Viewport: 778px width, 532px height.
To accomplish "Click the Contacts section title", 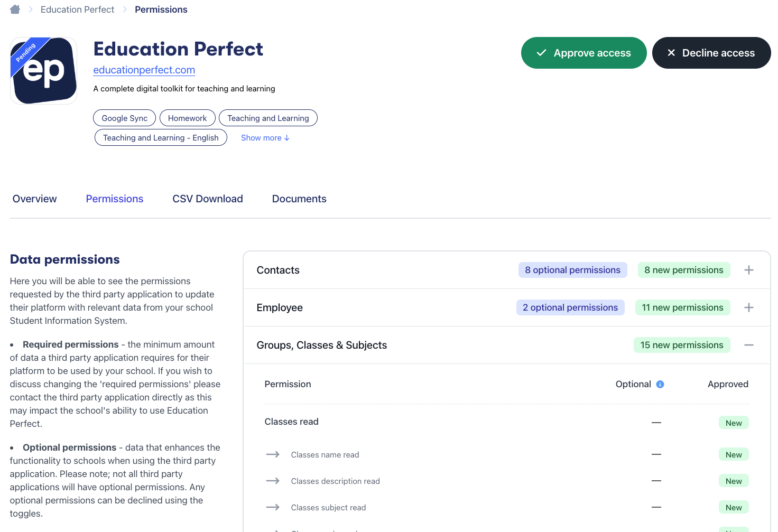I will click(278, 270).
